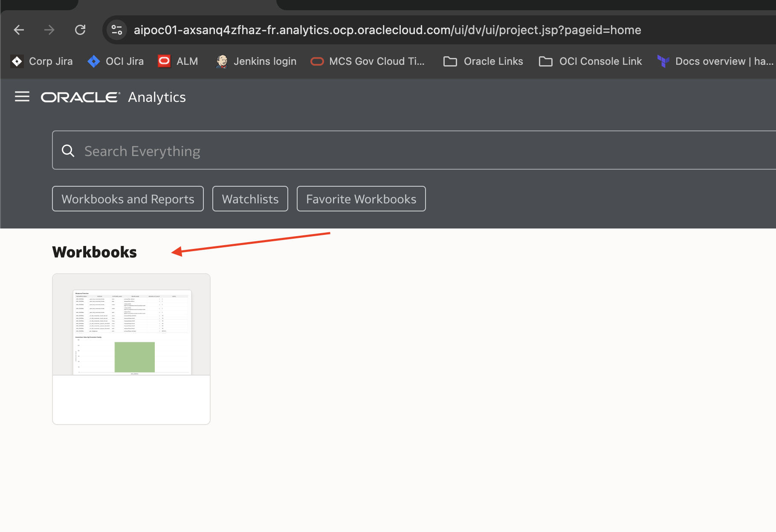Click the browser forward arrow
Screen dimensions: 776x532
pyautogui.click(x=49, y=30)
